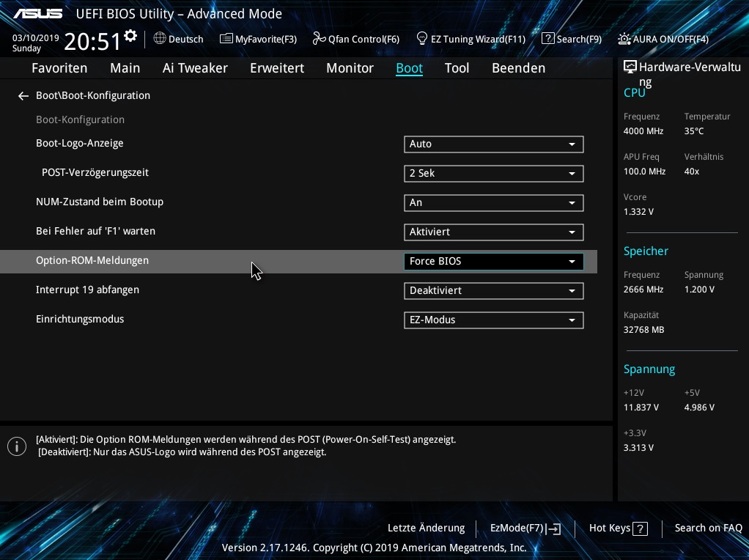Click the CPU frequency value 4000 MHz
Screen dimensions: 749x560
[x=643, y=131]
